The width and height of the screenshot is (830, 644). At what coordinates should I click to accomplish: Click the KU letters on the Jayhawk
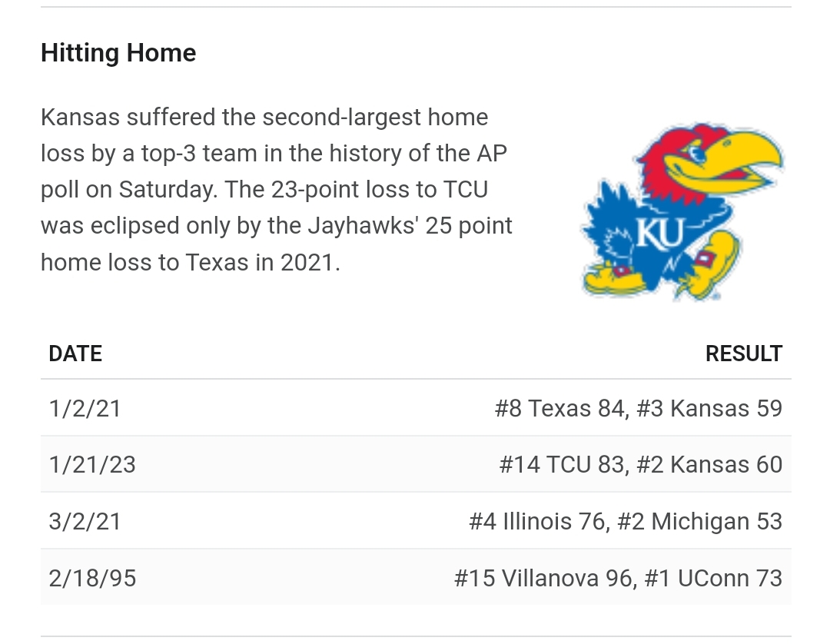655,232
